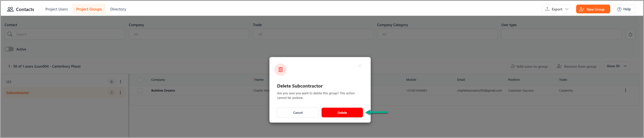Open three-dot menu for Subcontractor group

(x=120, y=93)
